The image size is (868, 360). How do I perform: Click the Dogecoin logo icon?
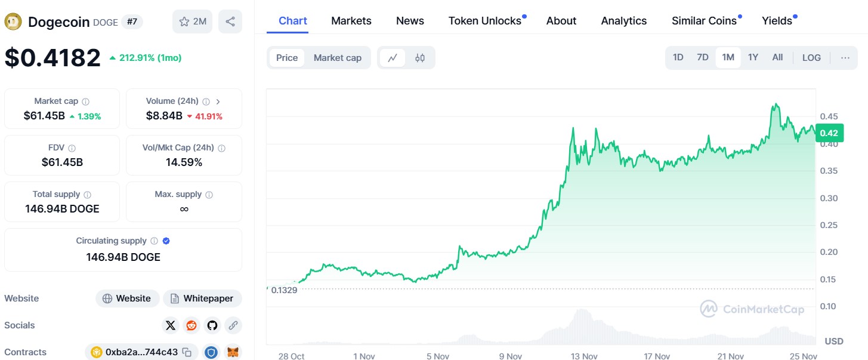[14, 22]
